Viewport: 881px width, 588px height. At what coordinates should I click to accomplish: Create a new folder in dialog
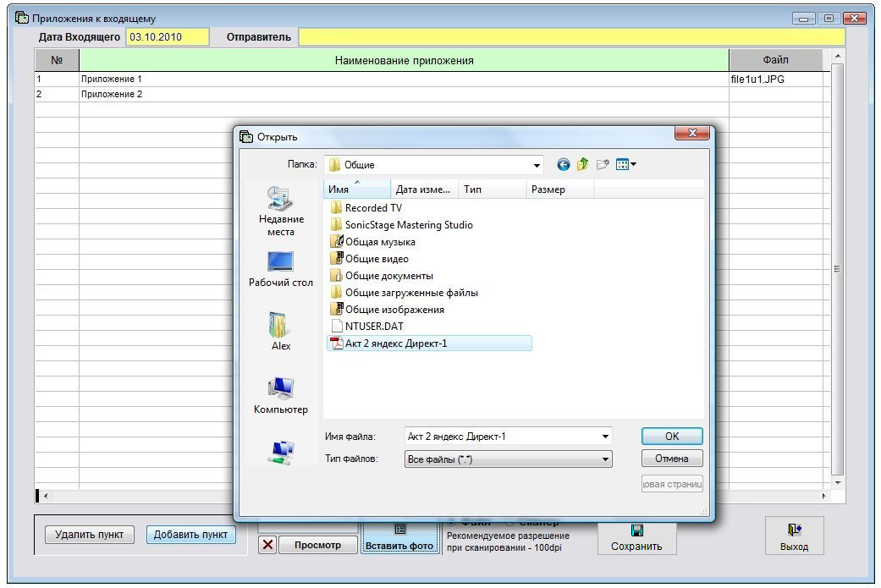pyautogui.click(x=603, y=165)
